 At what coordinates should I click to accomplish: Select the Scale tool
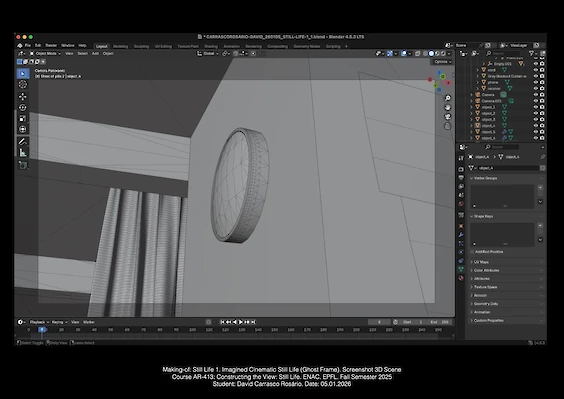point(23,118)
